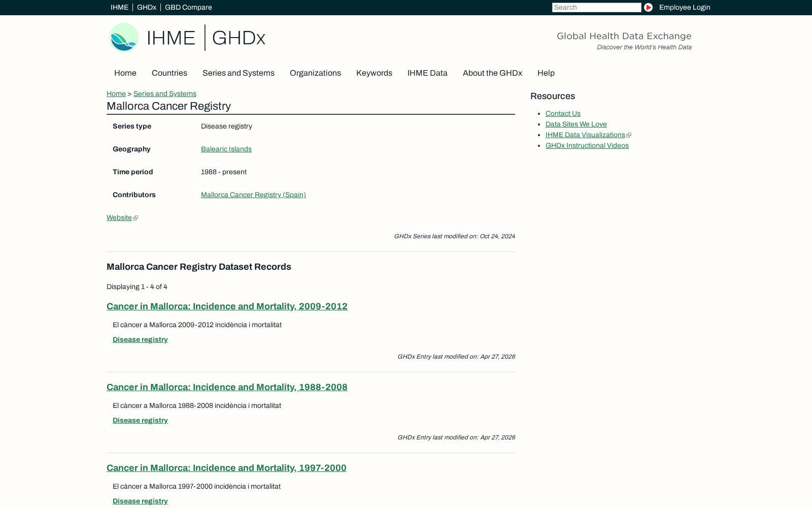
Task: Open the Organizations menu item
Action: pos(315,73)
